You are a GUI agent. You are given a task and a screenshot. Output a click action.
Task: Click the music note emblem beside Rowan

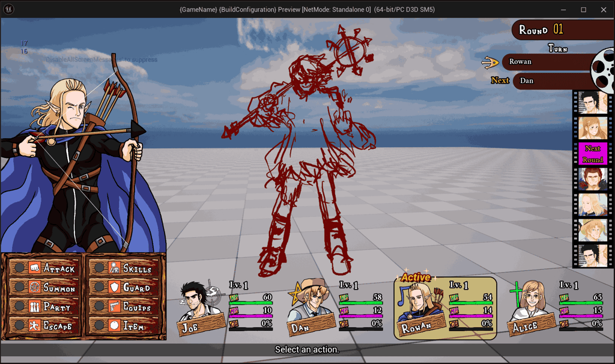coord(403,296)
